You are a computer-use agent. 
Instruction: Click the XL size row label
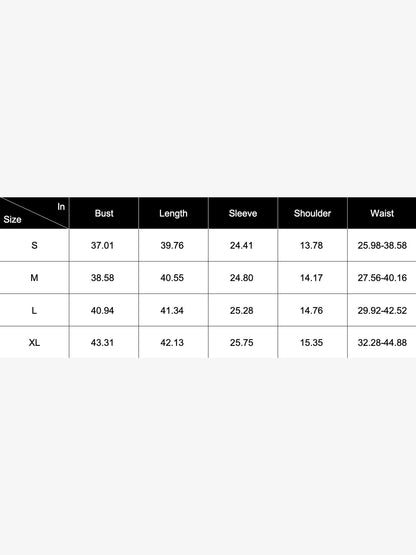[x=34, y=342]
